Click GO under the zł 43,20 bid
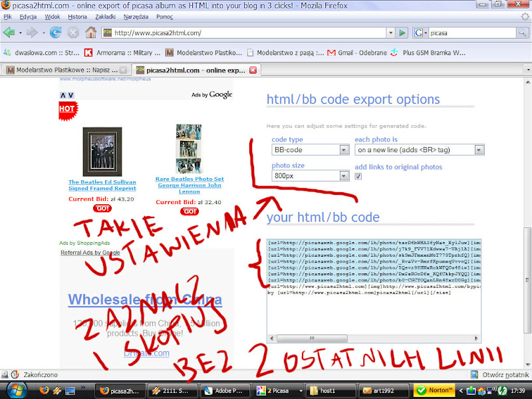 pos(102,208)
